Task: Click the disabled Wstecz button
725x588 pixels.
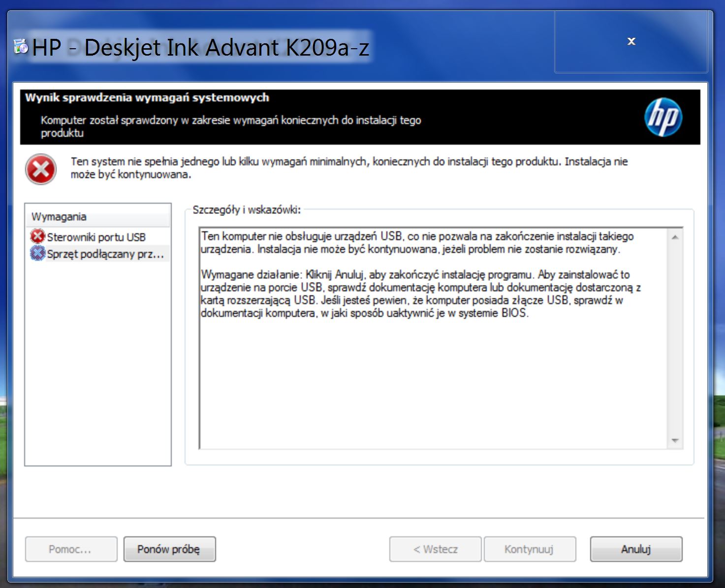Action: coord(435,549)
